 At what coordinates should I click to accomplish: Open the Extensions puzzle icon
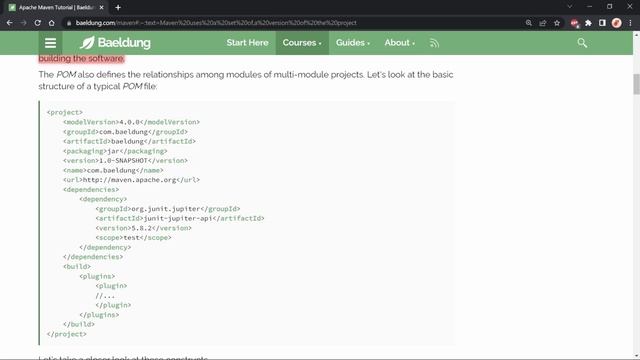[x=588, y=23]
